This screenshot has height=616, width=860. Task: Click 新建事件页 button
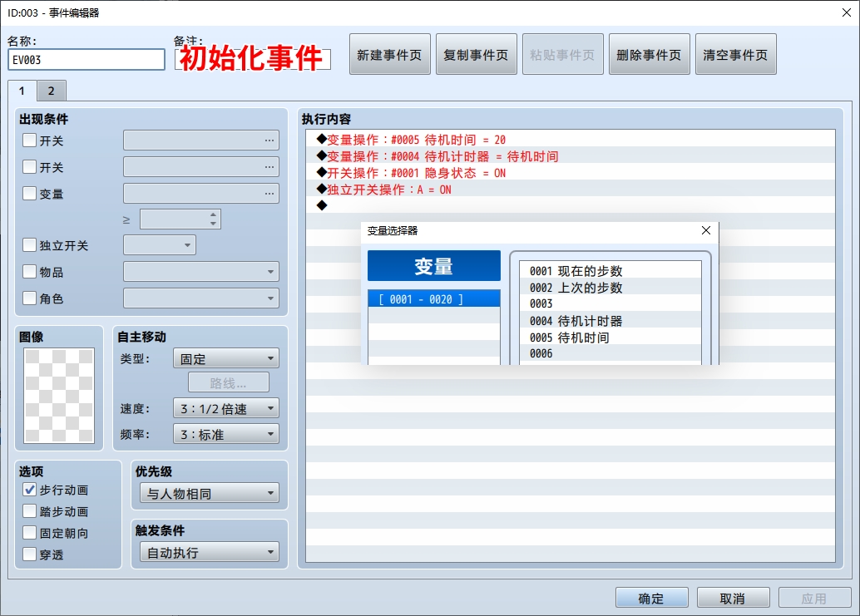click(390, 54)
